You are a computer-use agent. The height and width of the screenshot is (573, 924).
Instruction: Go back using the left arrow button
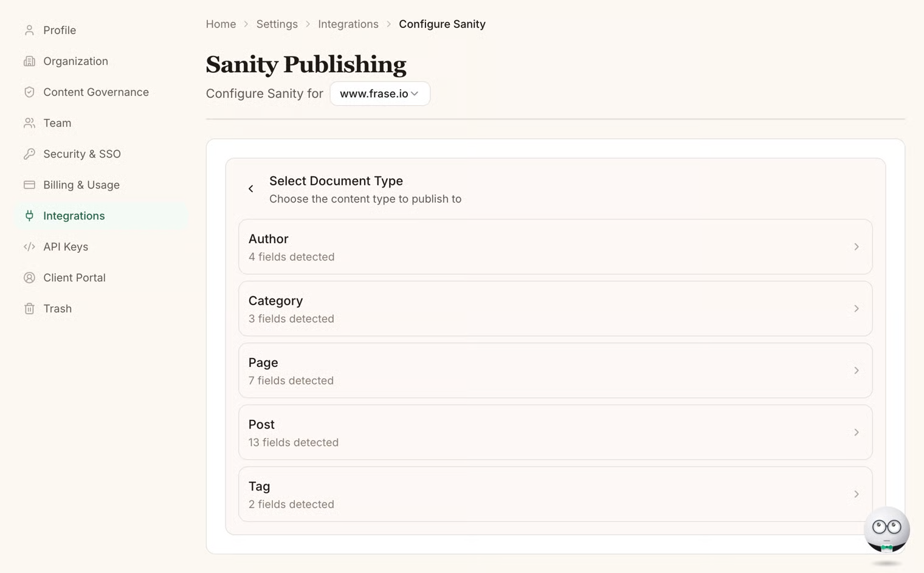pyautogui.click(x=250, y=189)
